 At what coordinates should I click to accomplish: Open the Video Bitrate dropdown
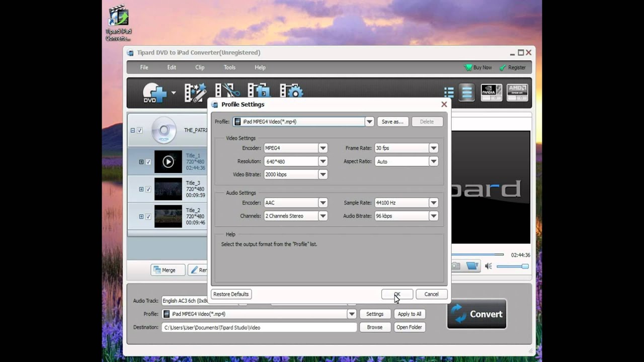pos(323,174)
